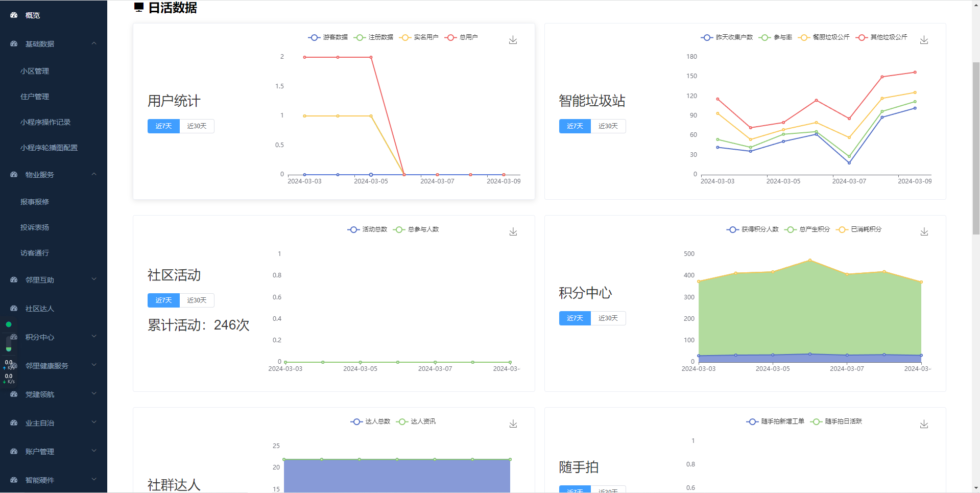Toggle 达人资讯 legend series
The image size is (980, 493).
[x=416, y=421]
